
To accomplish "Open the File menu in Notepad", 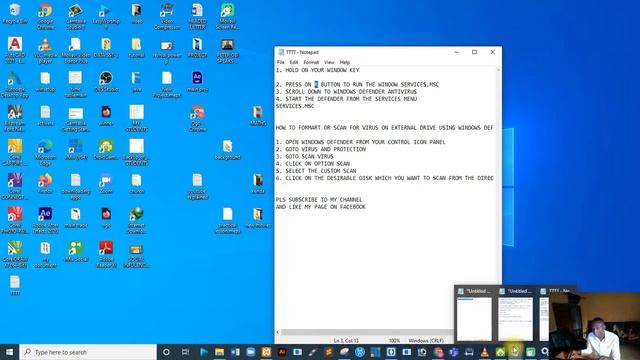I will pyautogui.click(x=280, y=62).
